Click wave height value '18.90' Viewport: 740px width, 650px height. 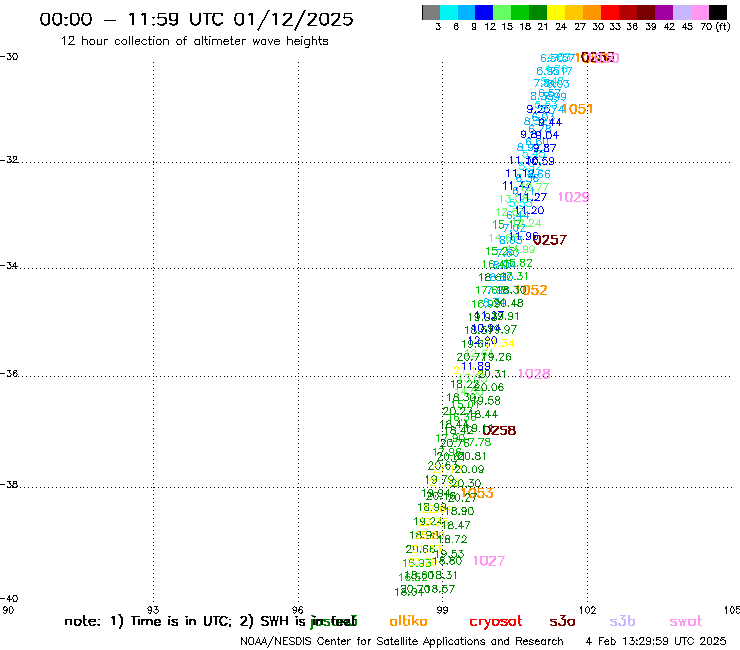460,511
